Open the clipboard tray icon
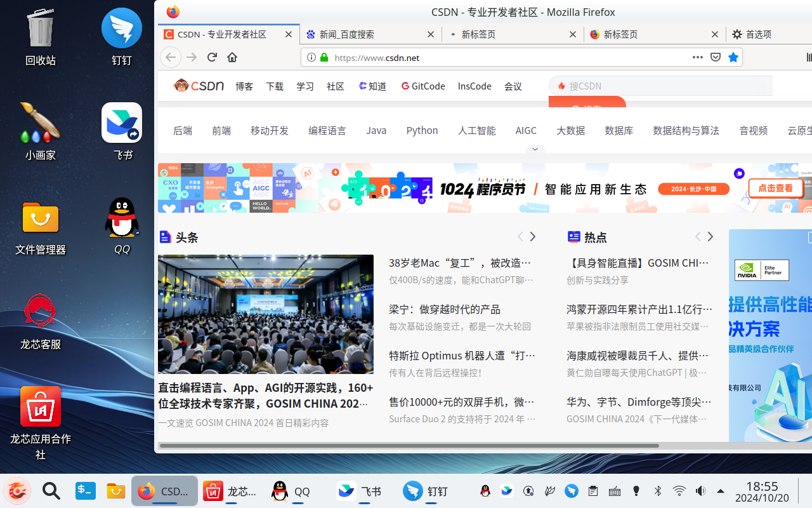812x508 pixels. (x=593, y=491)
